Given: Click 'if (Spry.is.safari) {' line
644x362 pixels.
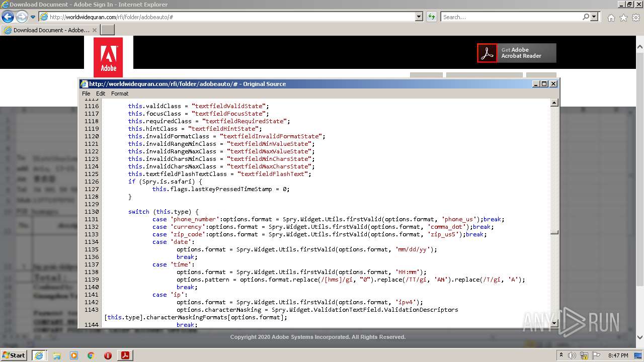Looking at the screenshot, I should coord(165,182).
